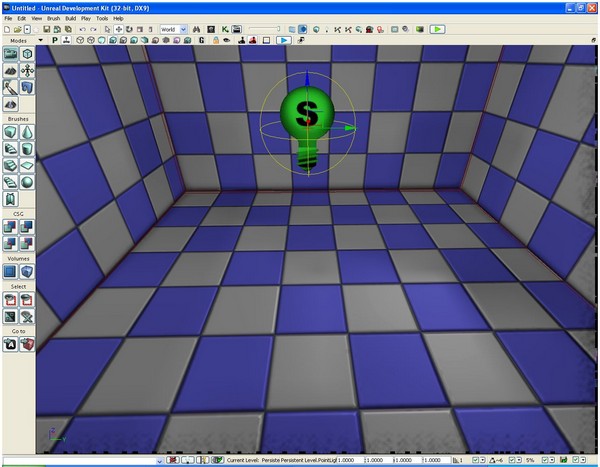Screen dimensions: 600x467
Task: Apply CSG Add operation
Action: click(x=10, y=227)
